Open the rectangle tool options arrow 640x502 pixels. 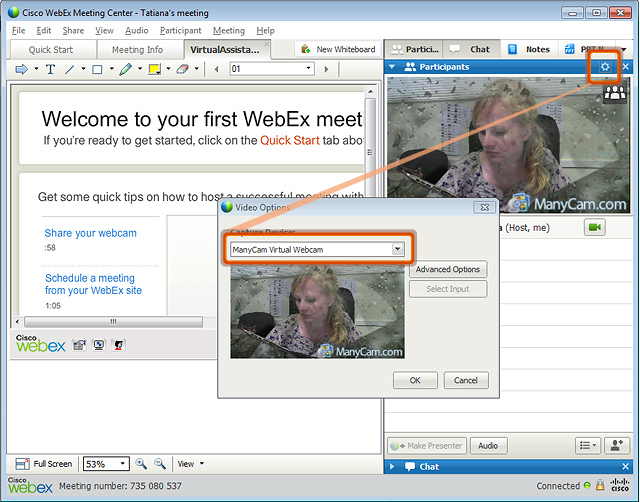[x=111, y=69]
